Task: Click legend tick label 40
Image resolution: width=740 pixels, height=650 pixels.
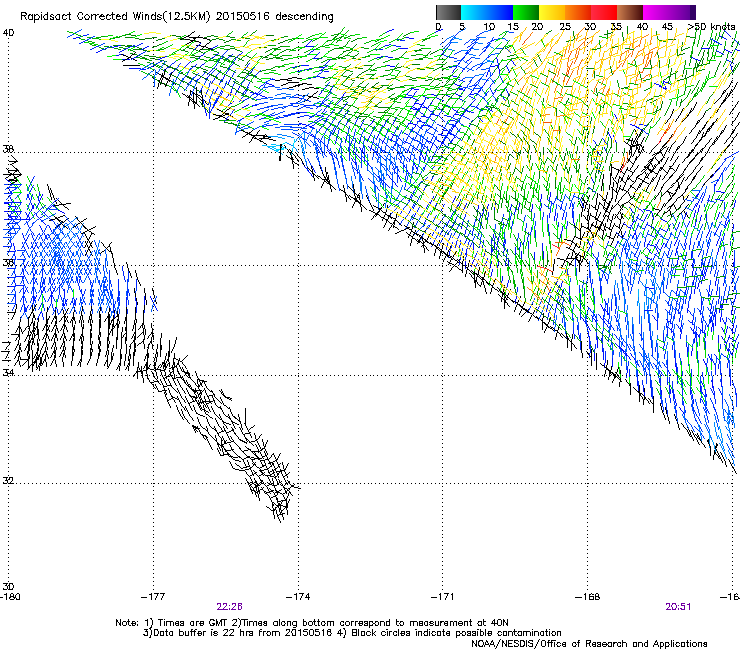Action: coord(642,26)
